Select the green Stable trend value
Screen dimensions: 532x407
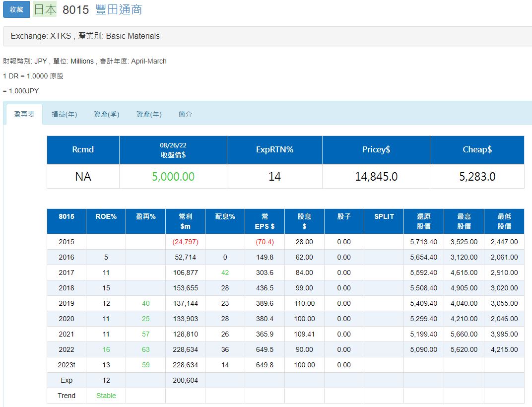(106, 396)
